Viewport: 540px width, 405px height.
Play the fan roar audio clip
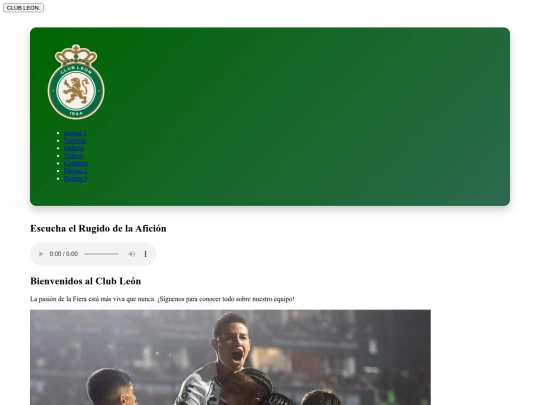click(x=41, y=254)
